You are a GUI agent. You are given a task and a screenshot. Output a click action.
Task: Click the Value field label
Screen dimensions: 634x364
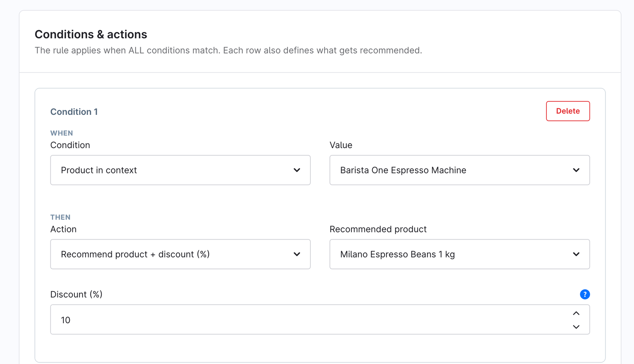click(x=341, y=145)
